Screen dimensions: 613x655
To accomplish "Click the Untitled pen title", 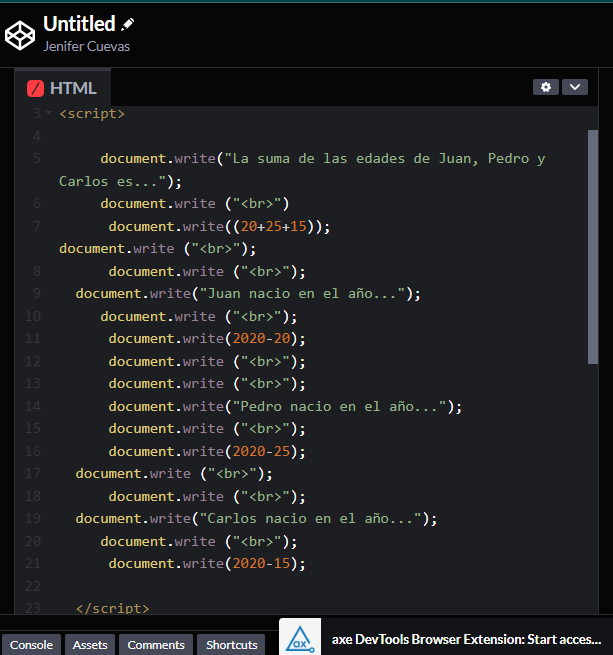I will click(x=79, y=24).
